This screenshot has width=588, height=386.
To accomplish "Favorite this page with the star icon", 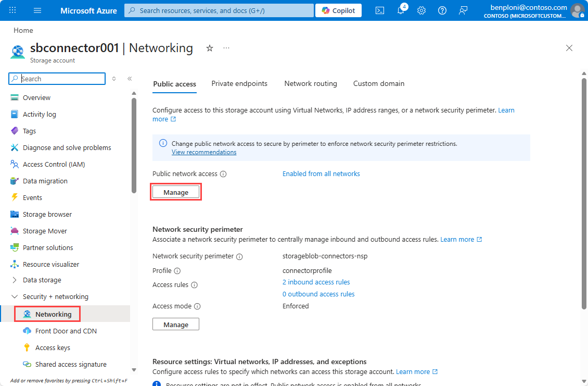I will pos(210,48).
